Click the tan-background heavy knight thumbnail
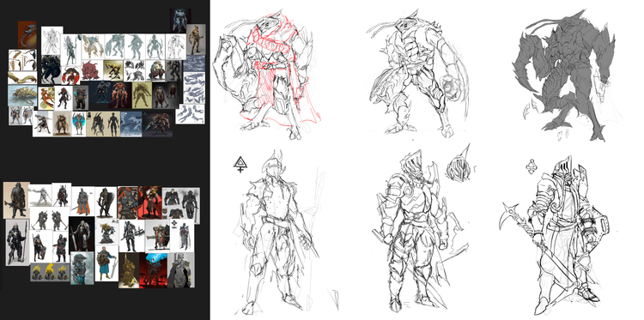The image size is (644, 320). 16,200
